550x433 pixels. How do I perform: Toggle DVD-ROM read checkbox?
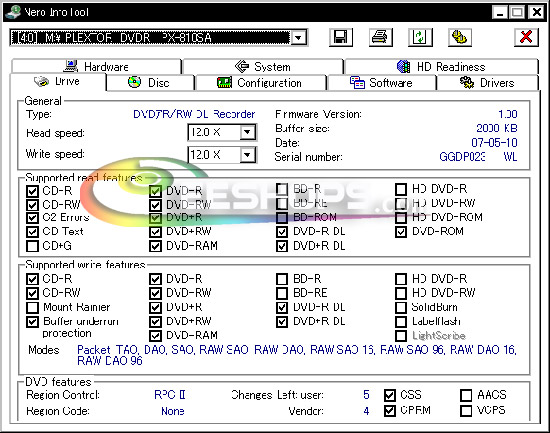(401, 232)
